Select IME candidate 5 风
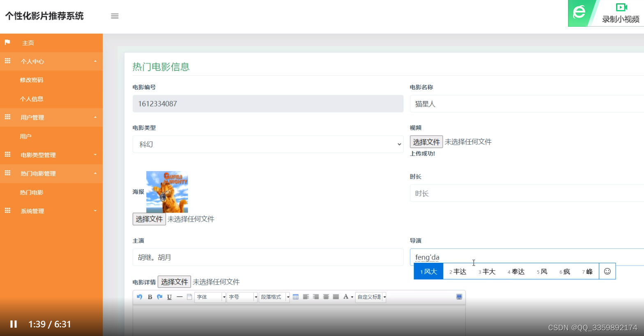This screenshot has height=336, width=644. pos(542,271)
